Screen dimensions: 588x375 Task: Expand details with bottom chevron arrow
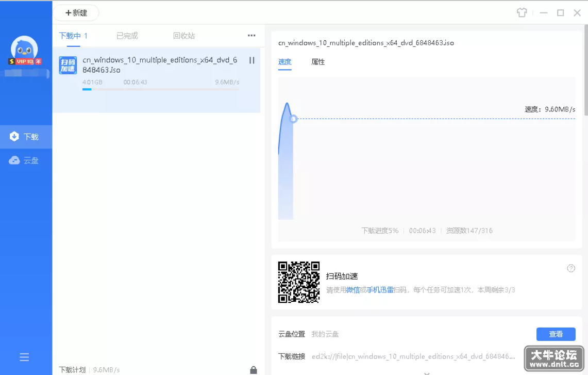click(x=427, y=373)
